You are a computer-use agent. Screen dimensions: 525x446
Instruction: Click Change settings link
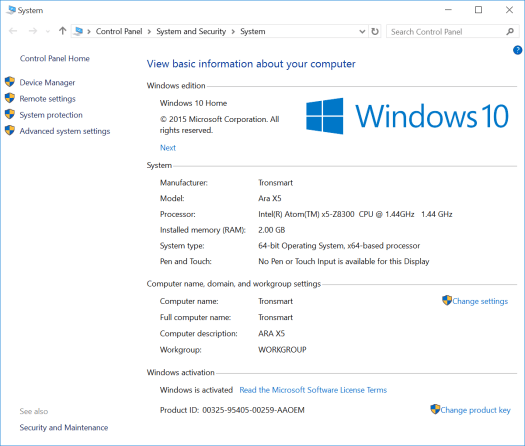tap(480, 301)
